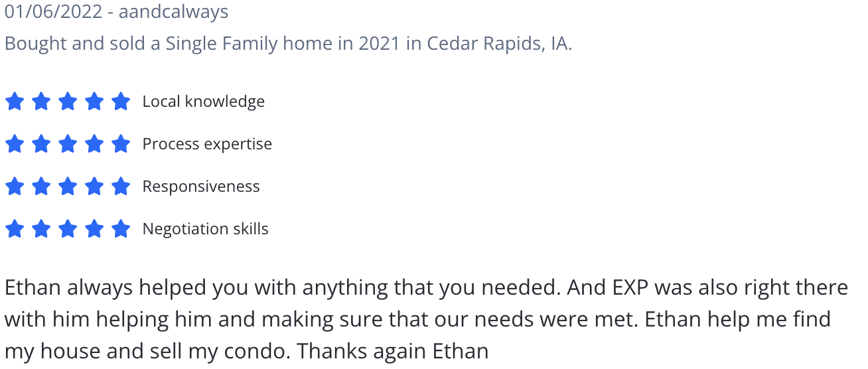Click the review text mentioning Ethan
The height and width of the screenshot is (369, 868).
coord(427,319)
